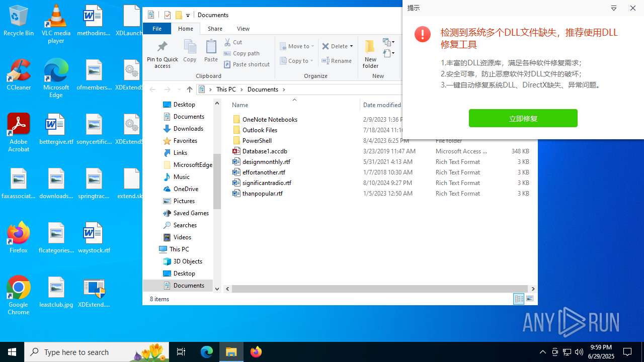This screenshot has width=644, height=362.
Task: Click the green 立即修复 button
Action: 523,119
